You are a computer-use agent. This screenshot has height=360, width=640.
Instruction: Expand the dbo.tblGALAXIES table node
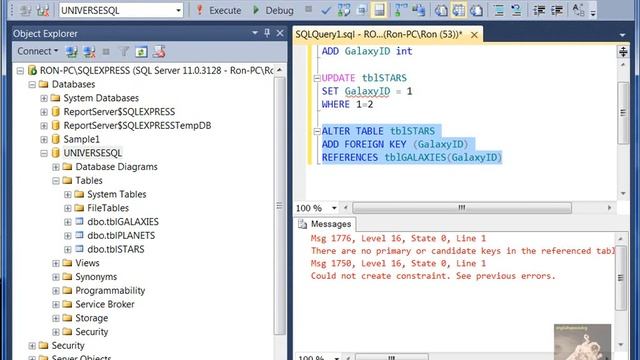tap(67, 222)
